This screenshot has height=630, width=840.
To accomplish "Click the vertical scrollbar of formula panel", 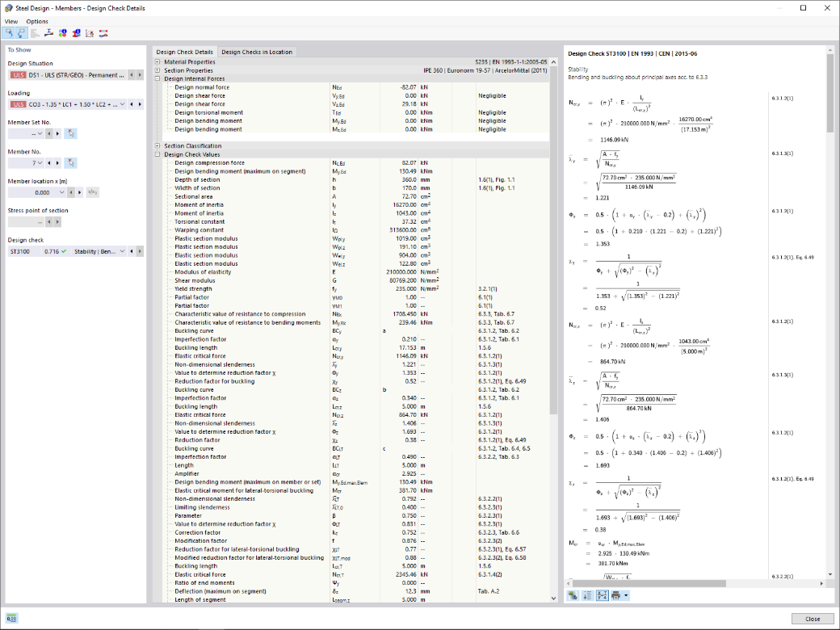I will click(830, 91).
